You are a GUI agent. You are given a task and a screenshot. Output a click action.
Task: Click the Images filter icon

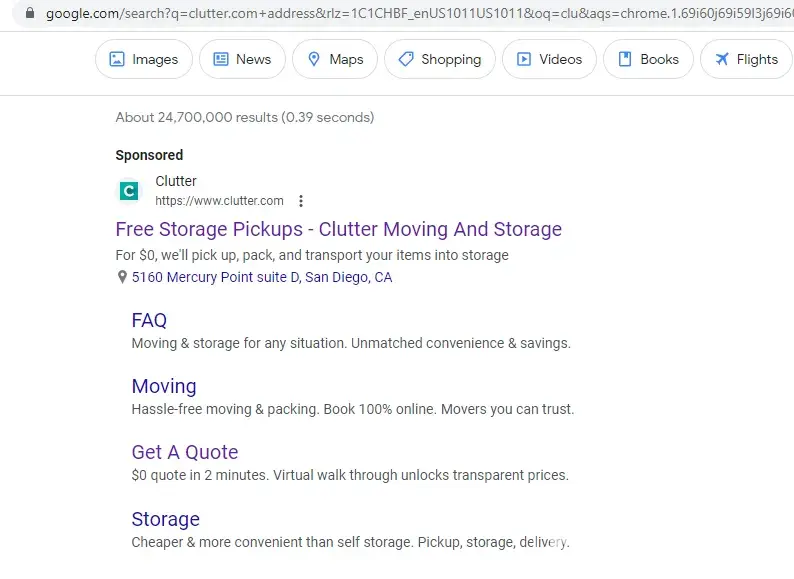[x=117, y=60]
